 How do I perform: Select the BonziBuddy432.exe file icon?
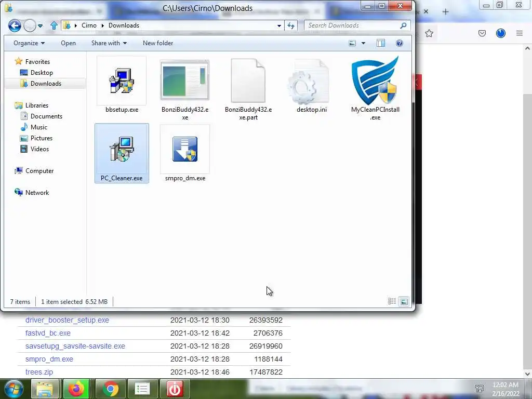185,80
